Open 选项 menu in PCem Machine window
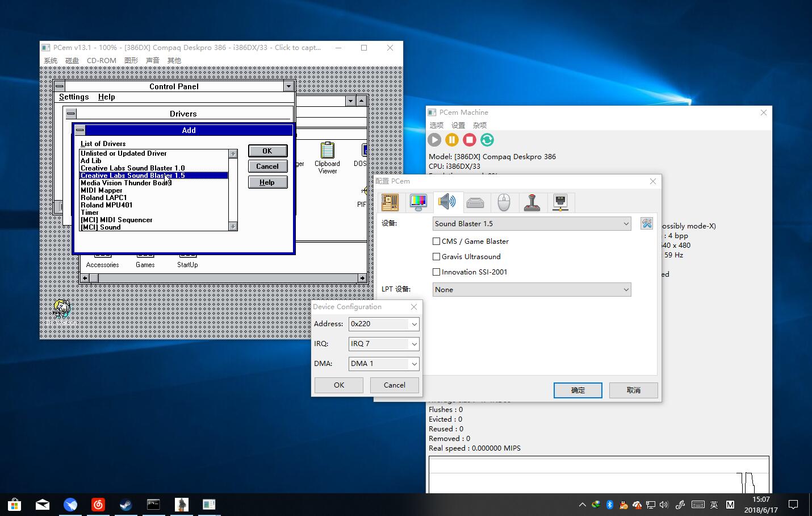812x516 pixels. (x=436, y=126)
